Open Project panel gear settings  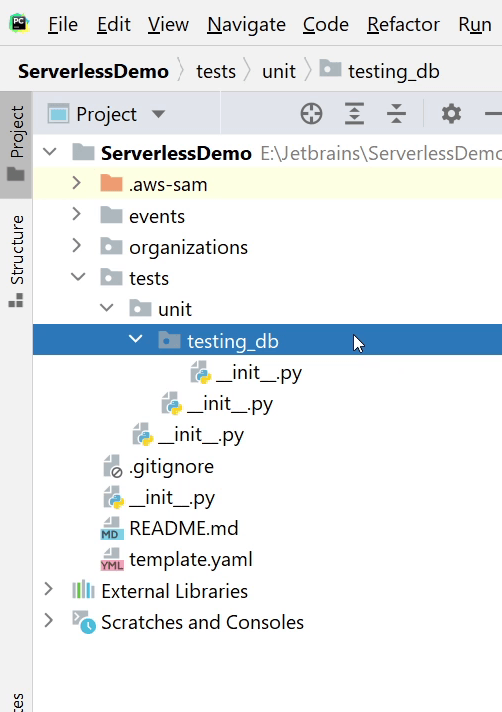click(x=451, y=114)
